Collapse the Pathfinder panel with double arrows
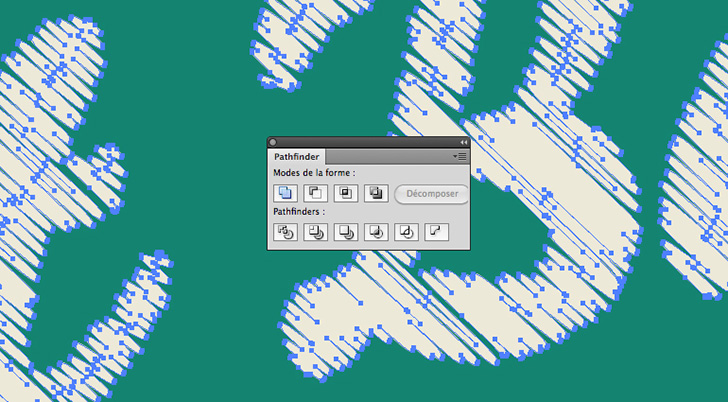Screen dimensions: 728x402 pyautogui.click(x=463, y=143)
